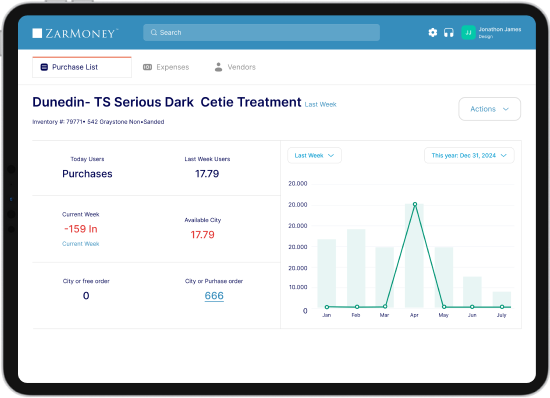
Task: Select the Apr data point on chart
Action: click(x=415, y=204)
